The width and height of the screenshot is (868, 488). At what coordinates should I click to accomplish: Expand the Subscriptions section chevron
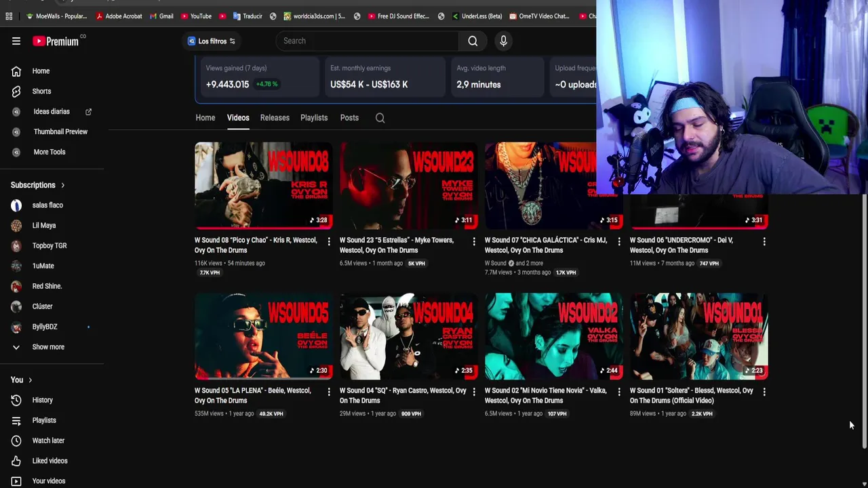[x=63, y=185]
